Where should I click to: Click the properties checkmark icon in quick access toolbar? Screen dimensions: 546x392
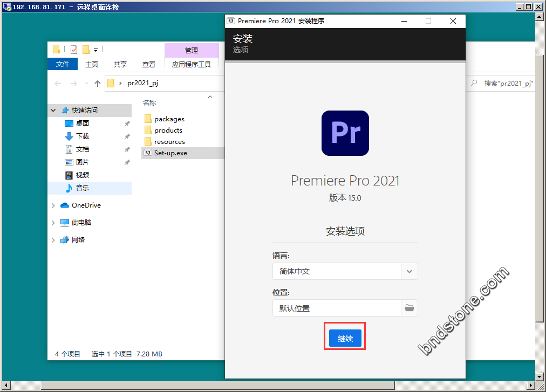click(74, 50)
